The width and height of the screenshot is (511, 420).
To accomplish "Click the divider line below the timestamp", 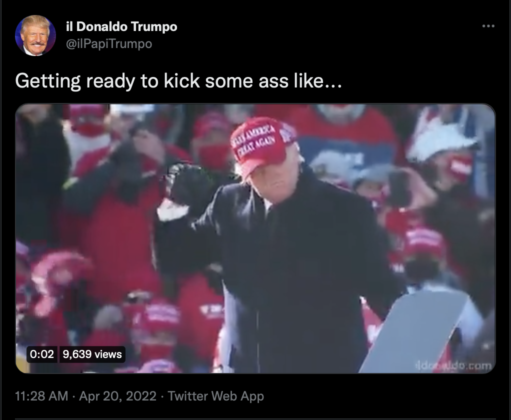I will pos(255,418).
